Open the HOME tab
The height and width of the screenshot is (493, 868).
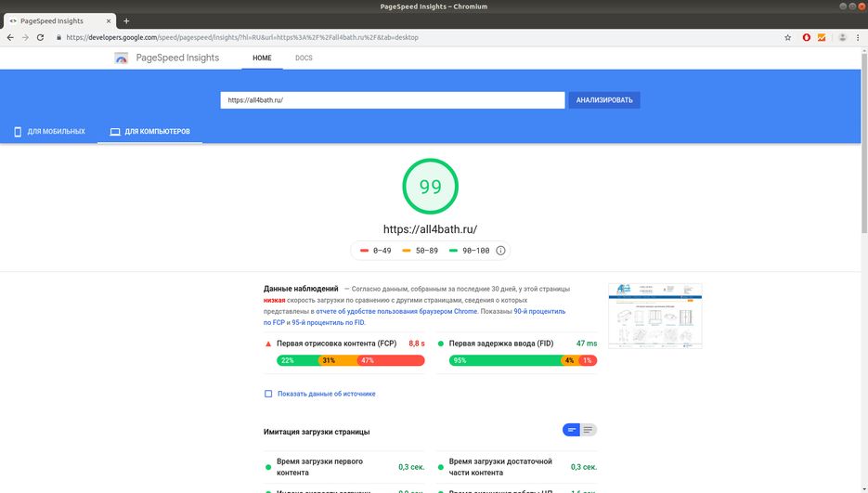pos(262,58)
